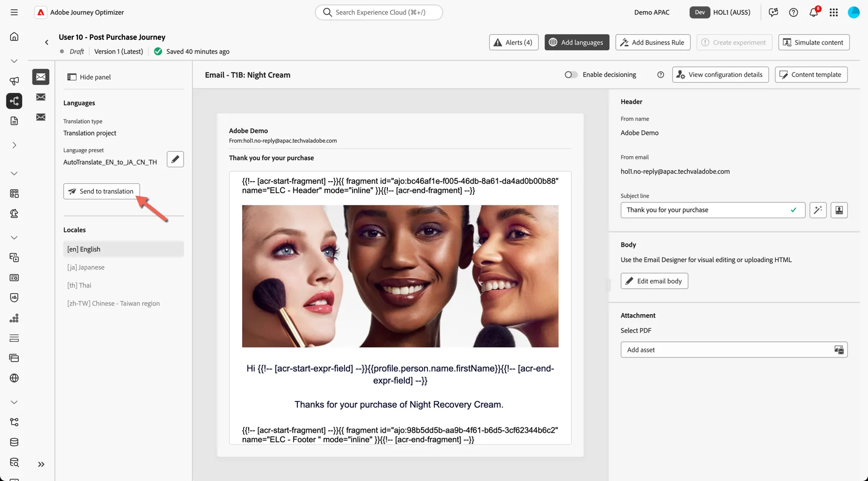The image size is (868, 481).
Task: Open Campaigns megaphone icon in sidebar
Action: [x=14, y=81]
